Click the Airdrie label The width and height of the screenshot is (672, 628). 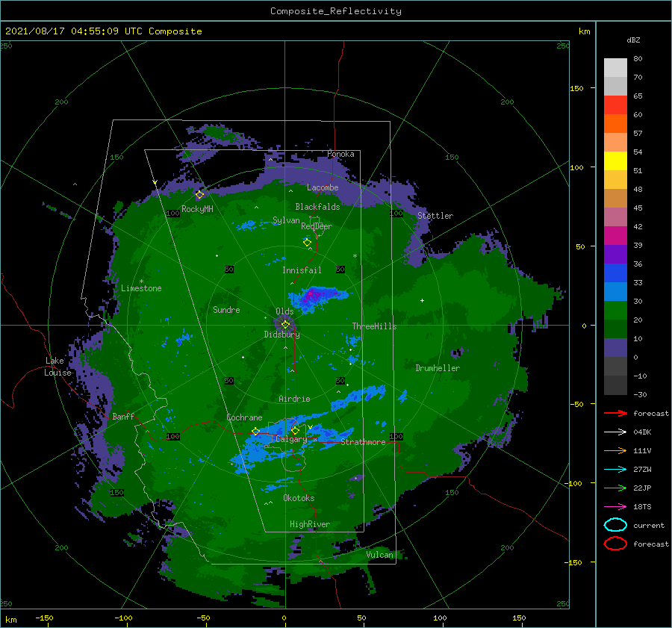click(294, 399)
